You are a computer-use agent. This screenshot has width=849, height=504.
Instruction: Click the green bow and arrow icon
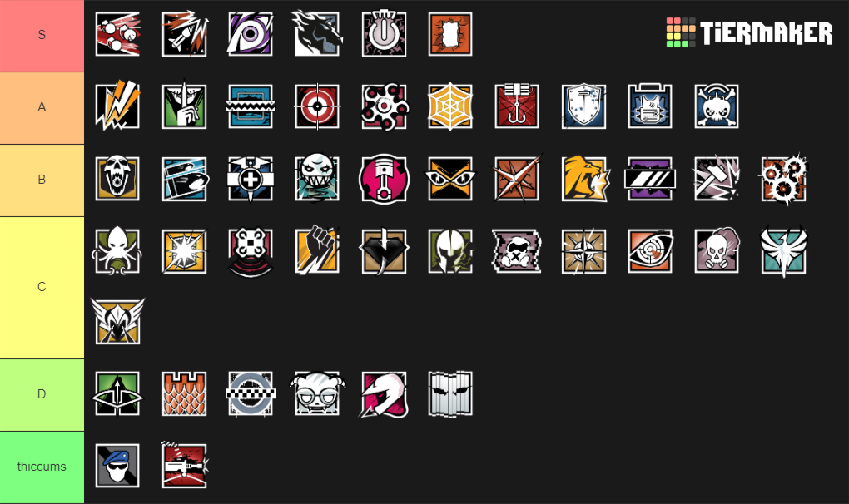pyautogui.click(x=117, y=393)
